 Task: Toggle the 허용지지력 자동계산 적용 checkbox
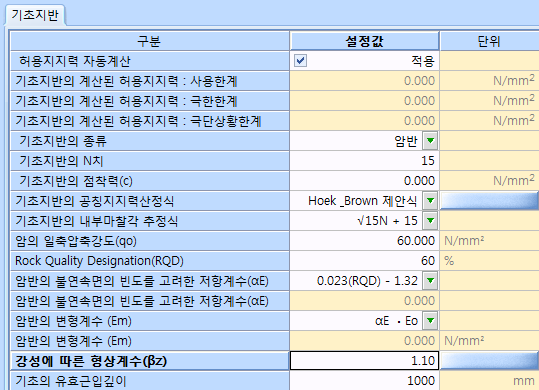click(x=300, y=61)
